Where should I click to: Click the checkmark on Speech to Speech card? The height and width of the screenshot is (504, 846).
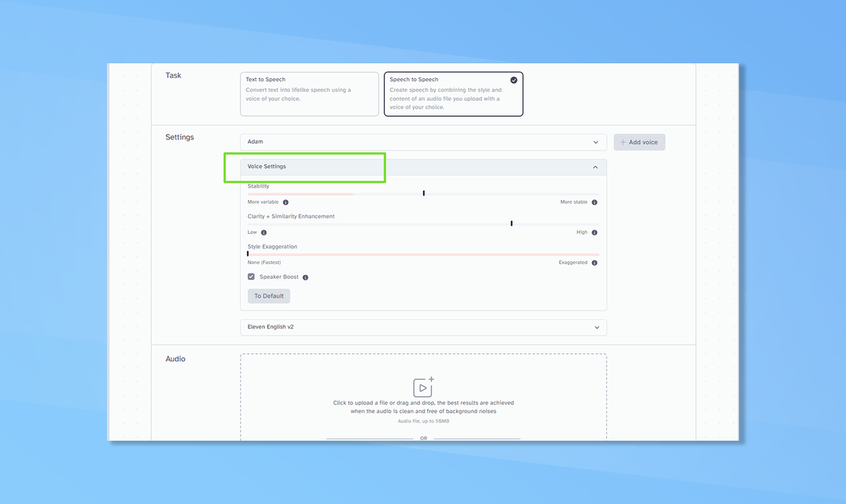(513, 80)
